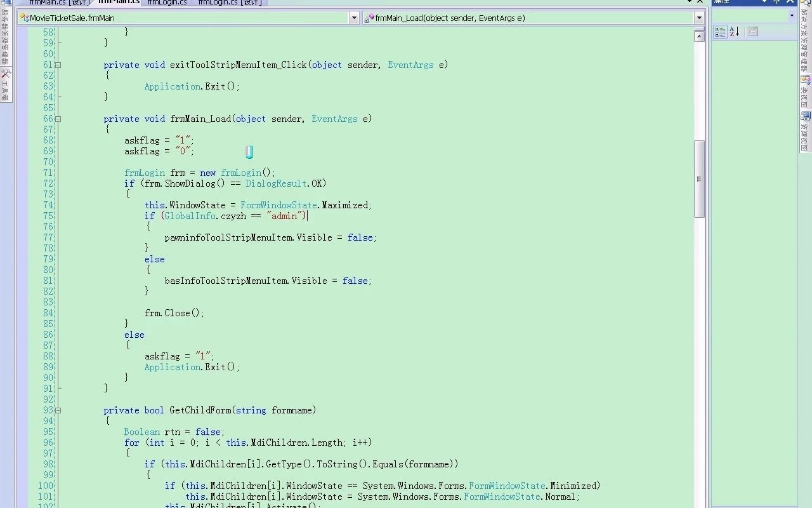
Task: Click the frm.Close() call
Action: (174, 313)
